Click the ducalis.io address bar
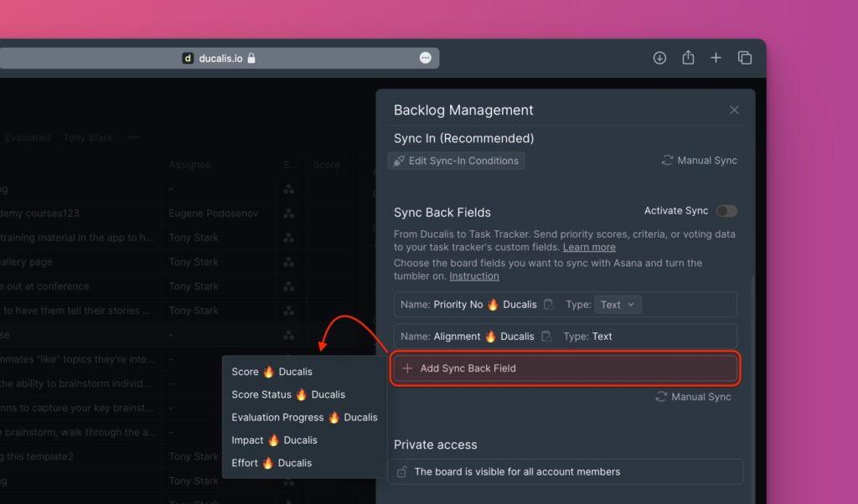 [219, 58]
